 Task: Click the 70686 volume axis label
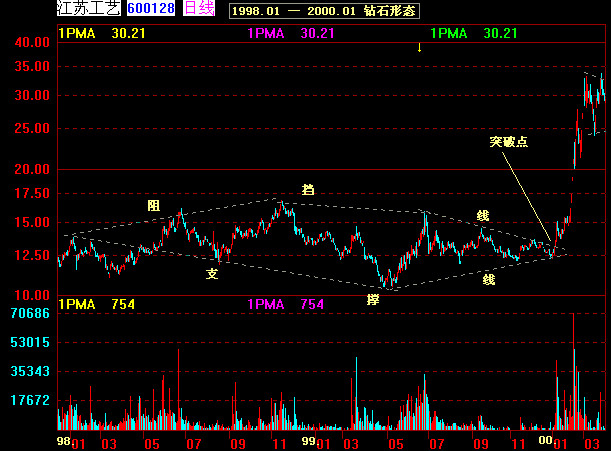pos(31,314)
